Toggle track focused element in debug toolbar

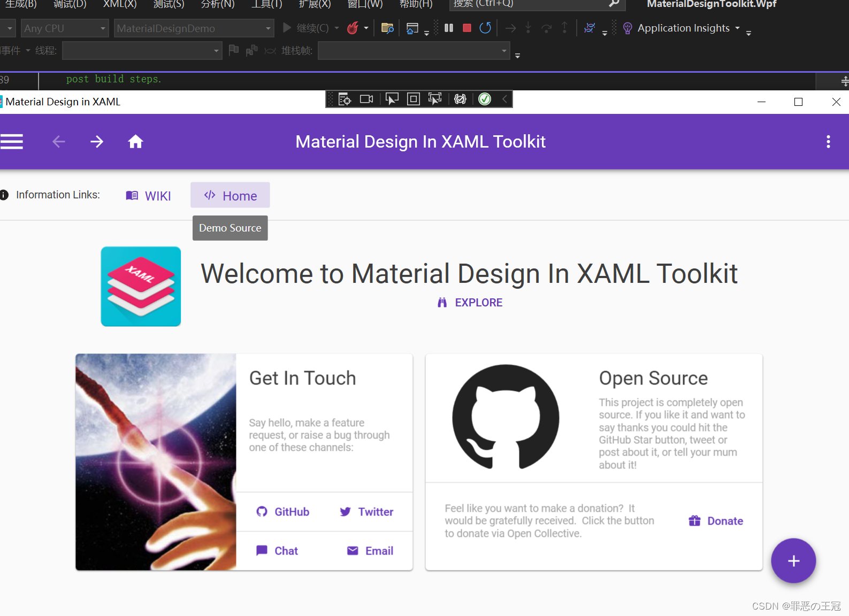435,99
